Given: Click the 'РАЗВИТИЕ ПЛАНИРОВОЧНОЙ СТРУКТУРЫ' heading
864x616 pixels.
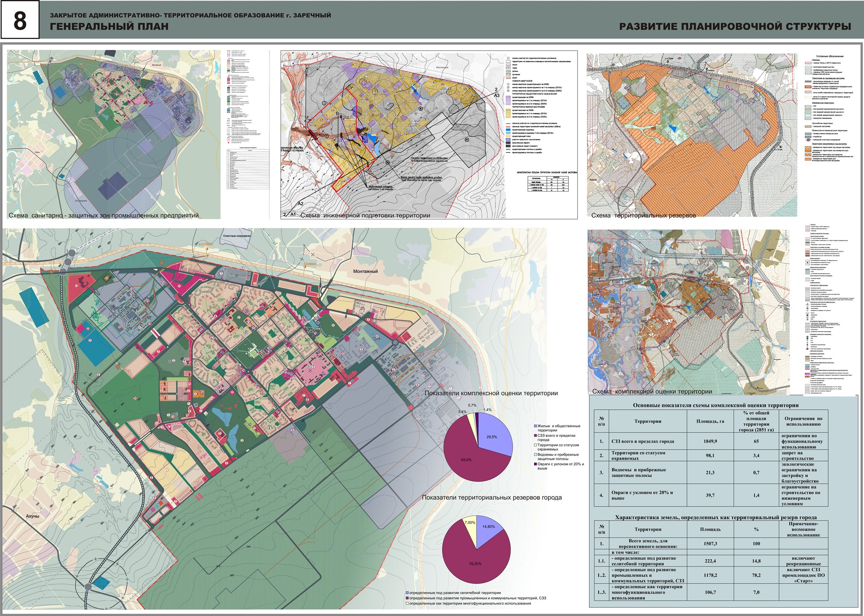Looking at the screenshot, I should click(735, 27).
